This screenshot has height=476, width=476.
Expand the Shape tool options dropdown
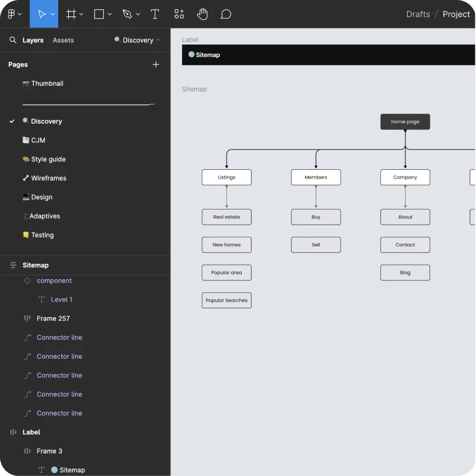(x=109, y=14)
